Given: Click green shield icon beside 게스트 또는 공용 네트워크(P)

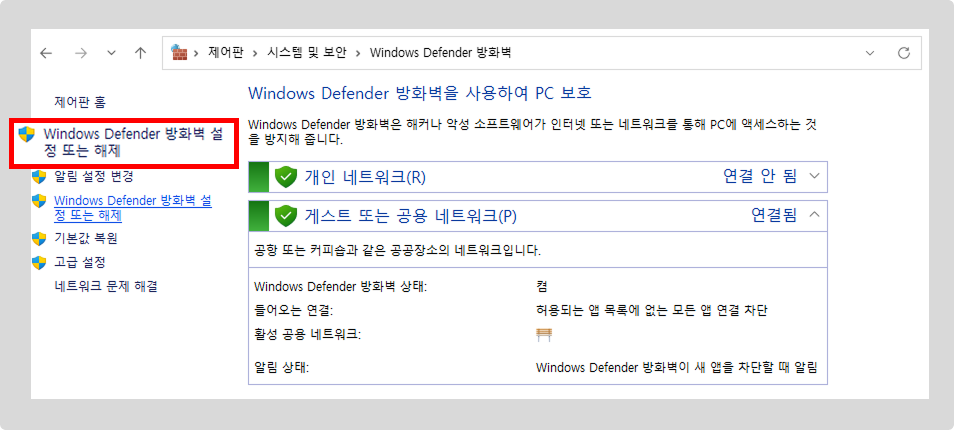Looking at the screenshot, I should 286,215.
